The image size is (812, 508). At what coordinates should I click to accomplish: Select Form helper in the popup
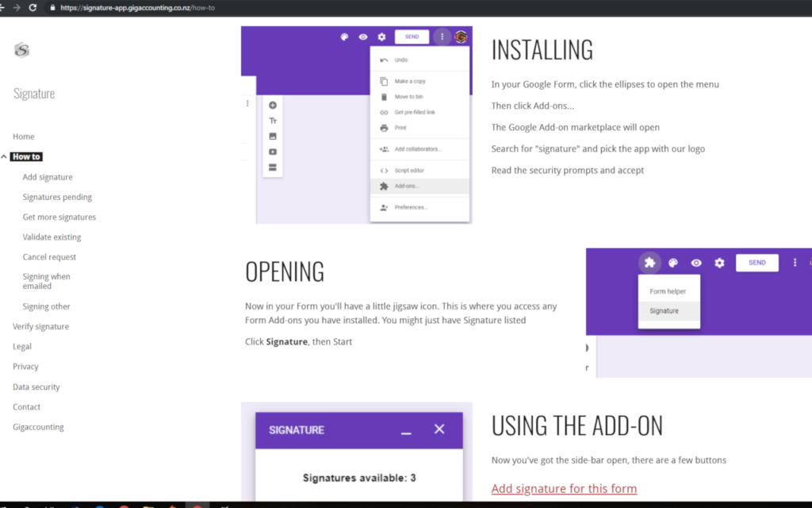tap(668, 291)
